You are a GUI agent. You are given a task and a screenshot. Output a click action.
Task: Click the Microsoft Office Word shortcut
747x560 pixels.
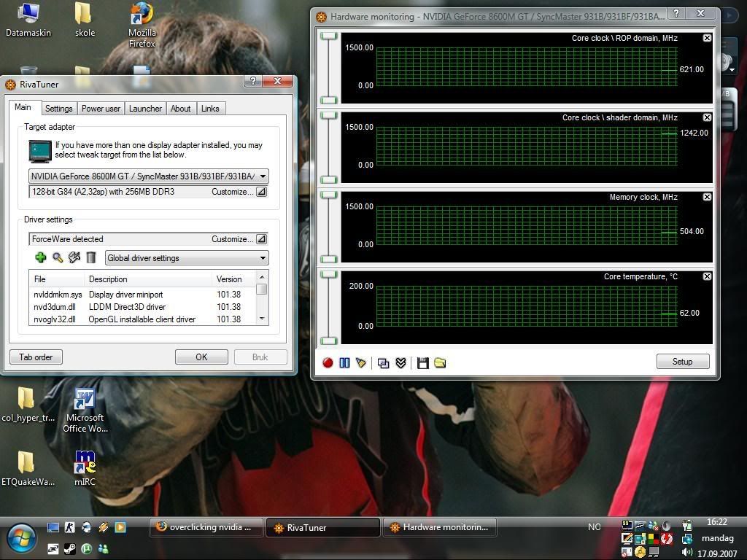[85, 411]
